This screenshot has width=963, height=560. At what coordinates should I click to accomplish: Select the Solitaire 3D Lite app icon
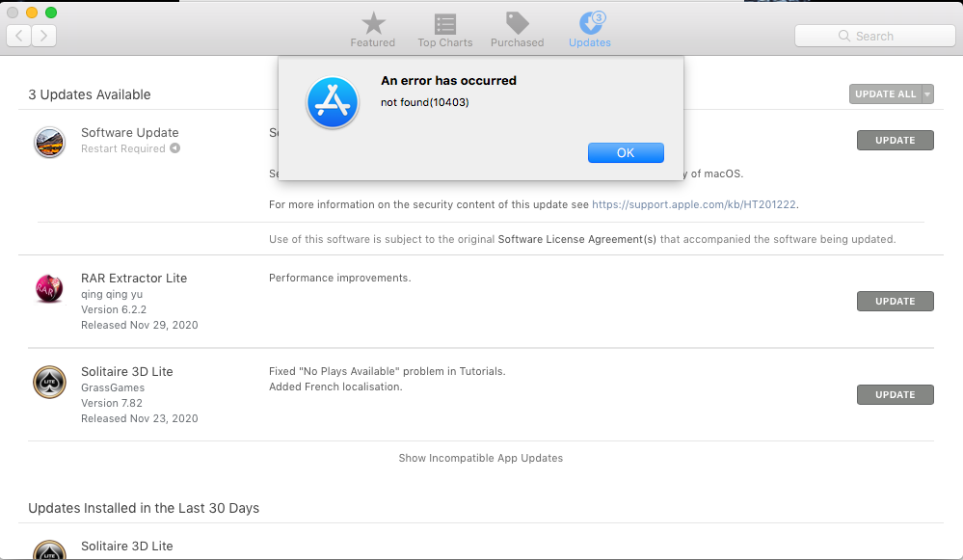[x=49, y=382]
